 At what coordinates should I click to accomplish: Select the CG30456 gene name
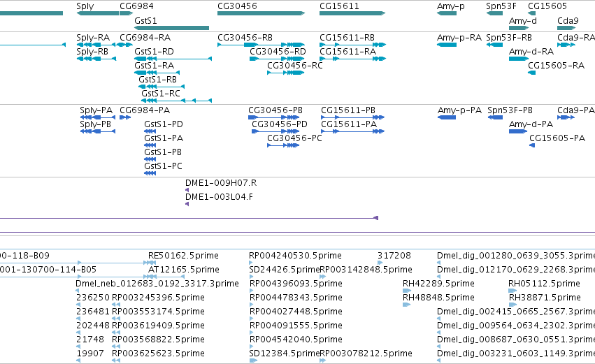(x=237, y=6)
